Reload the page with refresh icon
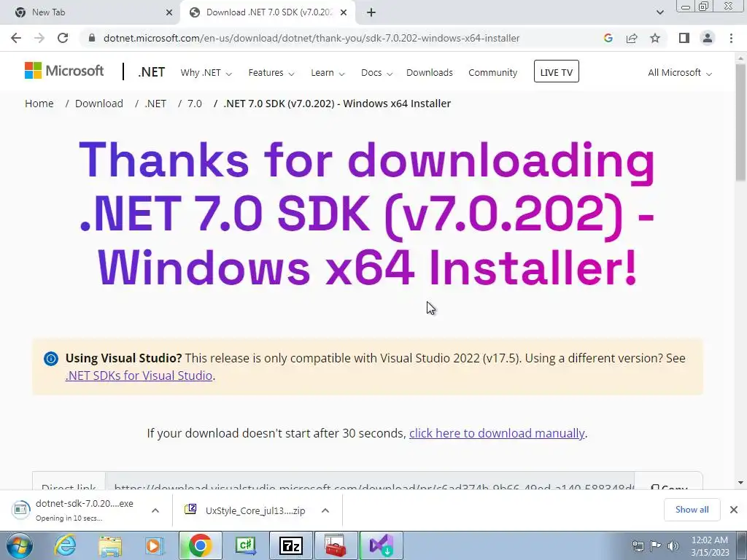Screen dimensions: 747x560 click(x=63, y=38)
